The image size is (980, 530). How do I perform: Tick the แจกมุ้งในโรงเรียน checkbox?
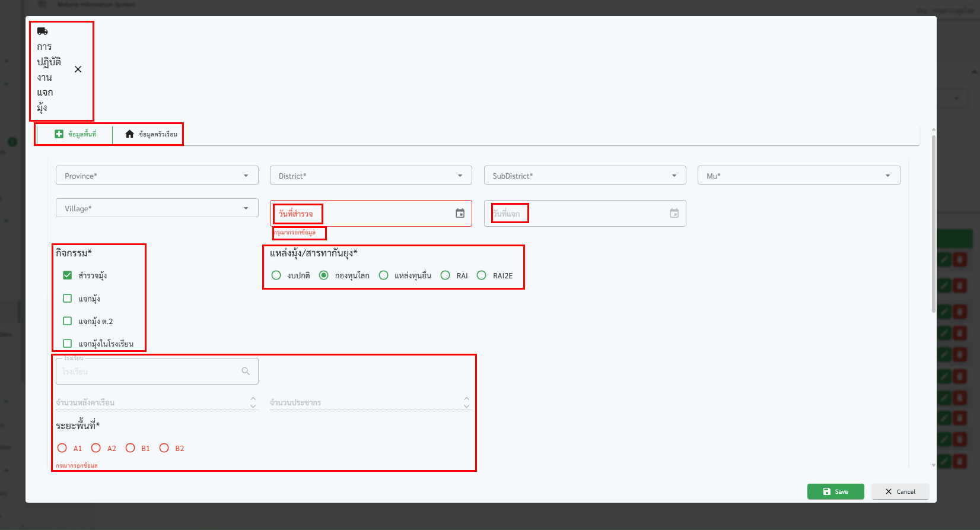tap(68, 344)
